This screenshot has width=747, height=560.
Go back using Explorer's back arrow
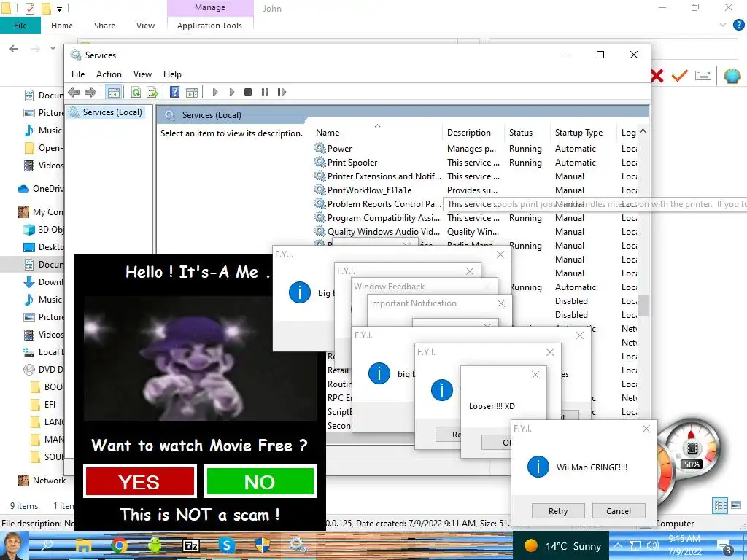[15, 49]
